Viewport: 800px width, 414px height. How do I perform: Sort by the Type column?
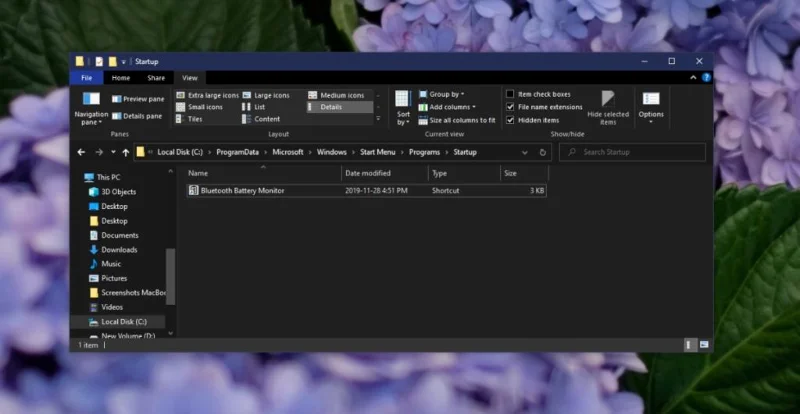[464, 174]
